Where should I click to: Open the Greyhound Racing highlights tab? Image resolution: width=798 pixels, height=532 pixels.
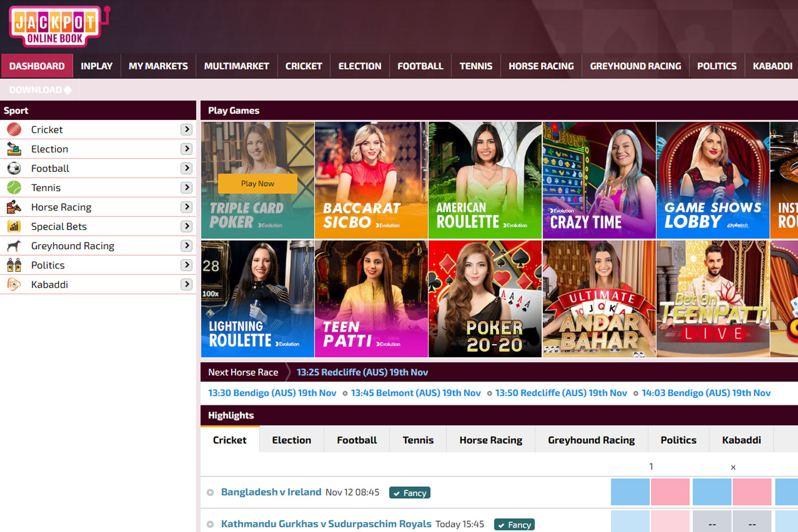point(591,440)
